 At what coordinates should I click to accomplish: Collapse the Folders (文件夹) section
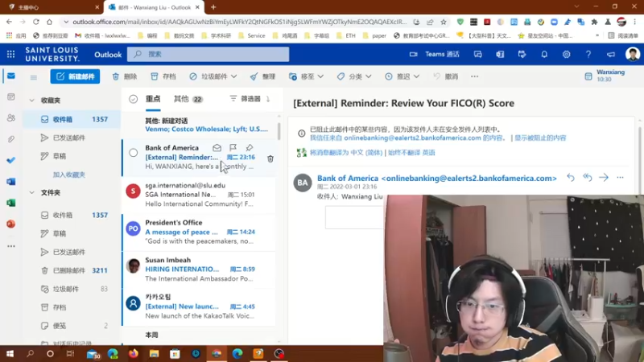31,192
